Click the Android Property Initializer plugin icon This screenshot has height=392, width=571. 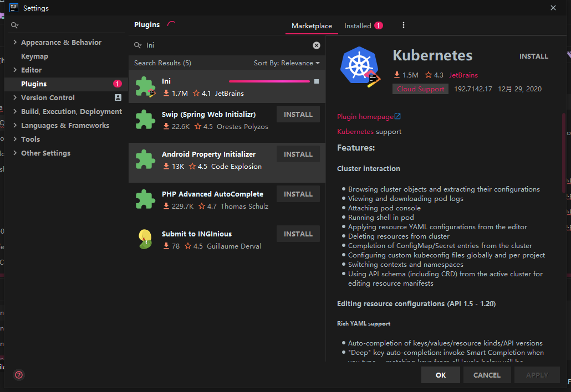pos(145,159)
